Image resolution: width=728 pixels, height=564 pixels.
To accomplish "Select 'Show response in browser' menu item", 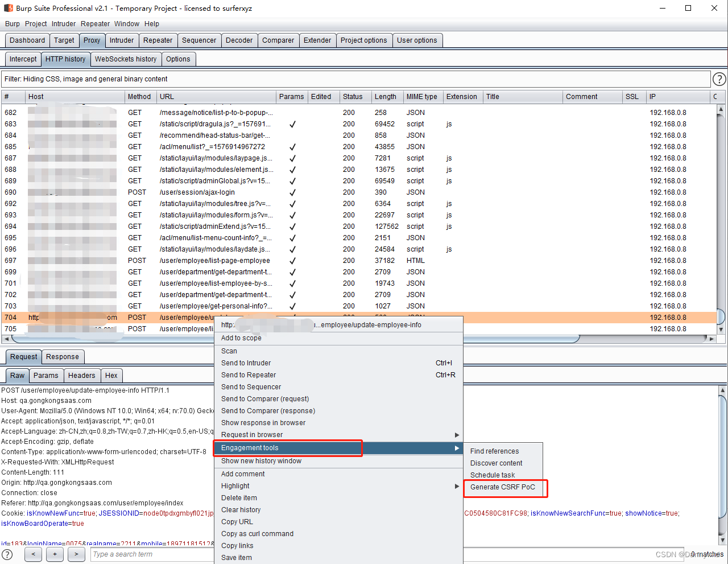I will (x=338, y=423).
